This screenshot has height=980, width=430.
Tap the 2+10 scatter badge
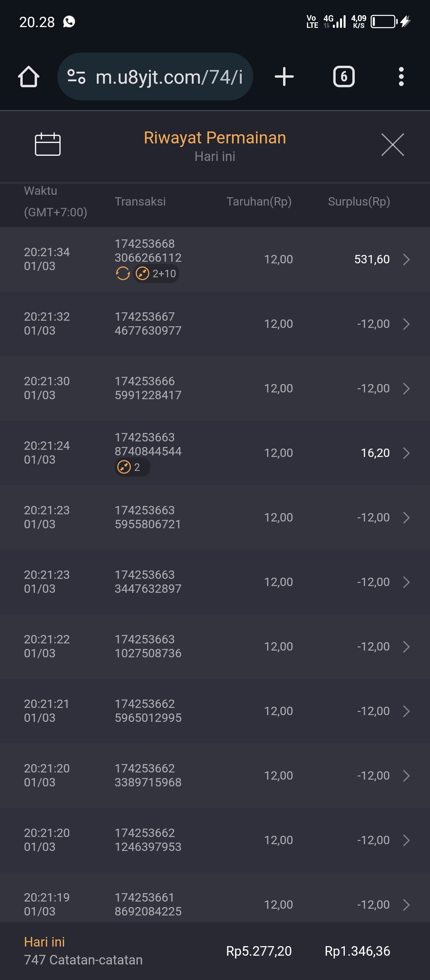156,274
